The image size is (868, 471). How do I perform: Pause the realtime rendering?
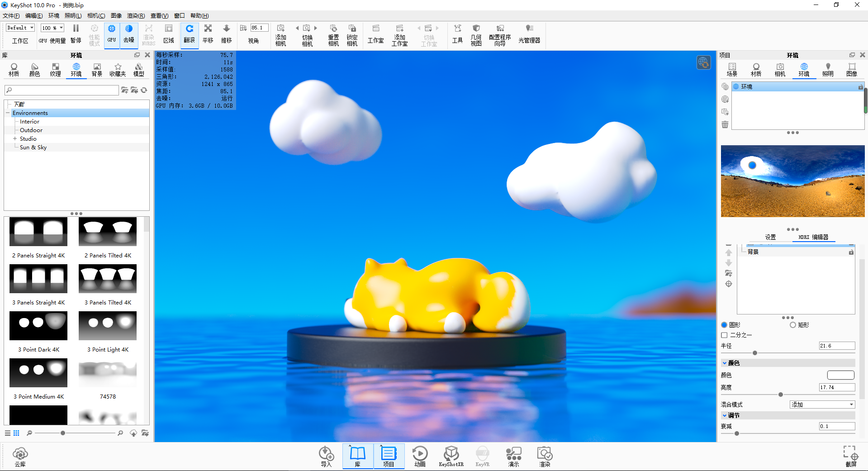point(76,35)
